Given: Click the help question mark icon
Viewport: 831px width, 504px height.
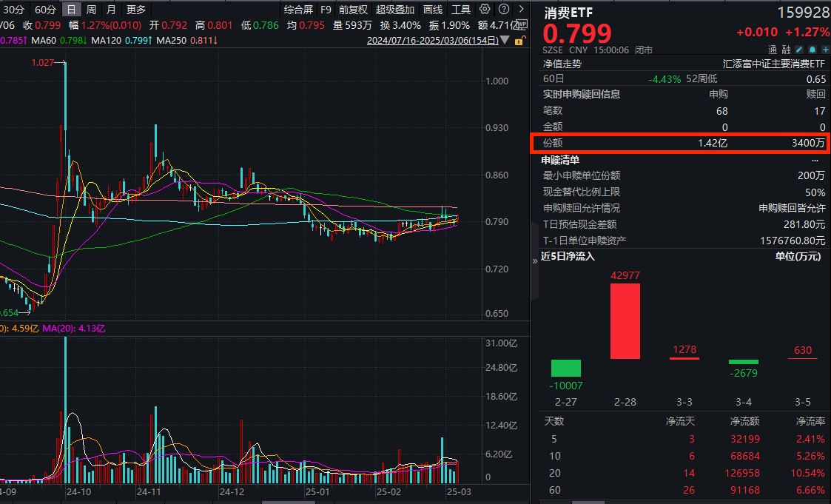Looking at the screenshot, I should [504, 9].
